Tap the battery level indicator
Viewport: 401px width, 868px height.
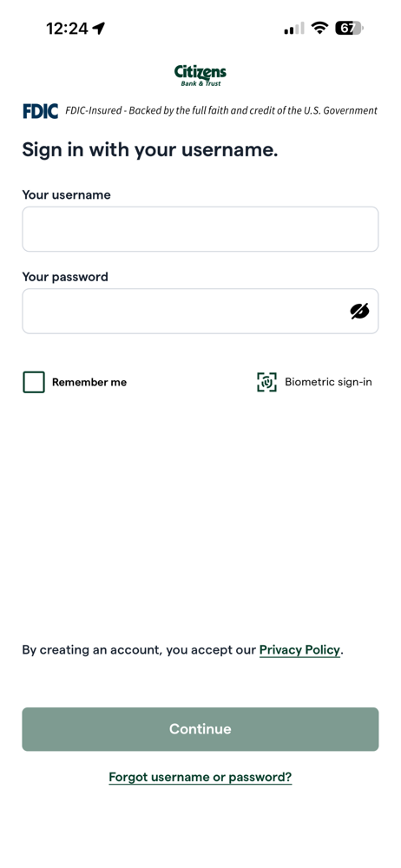[349, 28]
